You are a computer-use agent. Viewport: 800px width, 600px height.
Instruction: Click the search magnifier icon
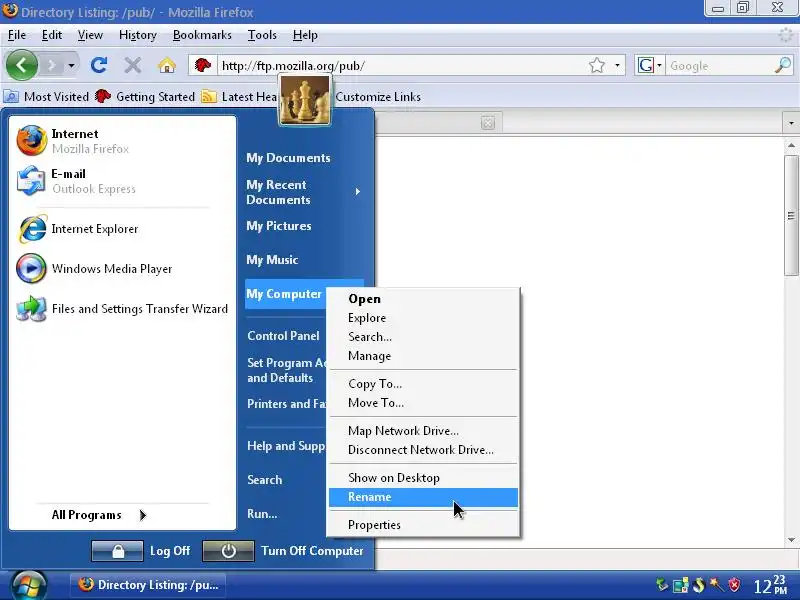pos(783,65)
